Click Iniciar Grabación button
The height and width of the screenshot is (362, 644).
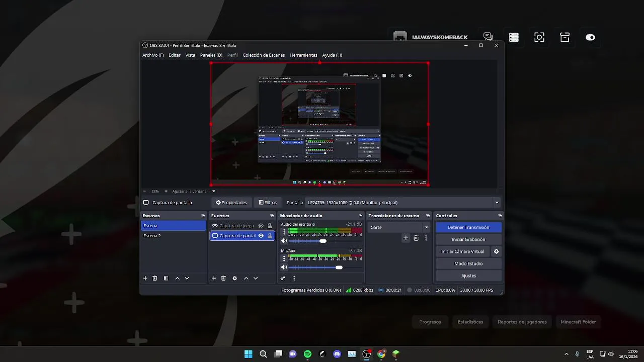click(468, 239)
